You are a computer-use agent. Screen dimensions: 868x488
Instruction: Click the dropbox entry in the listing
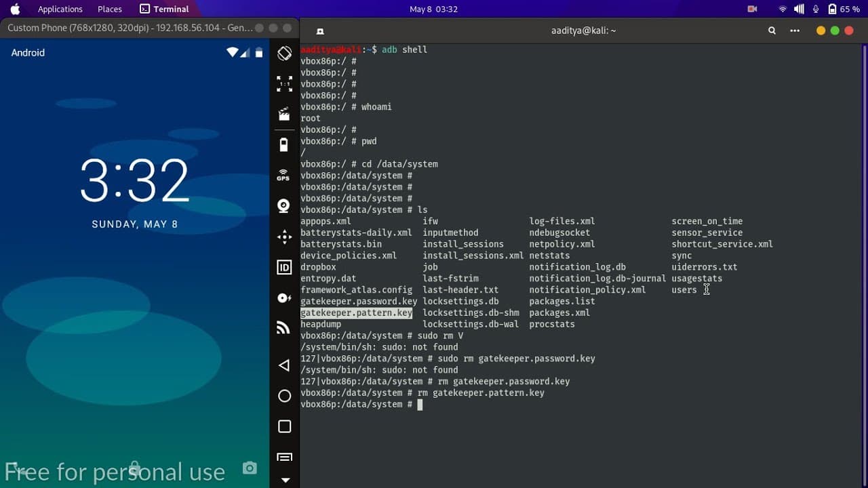point(318,268)
